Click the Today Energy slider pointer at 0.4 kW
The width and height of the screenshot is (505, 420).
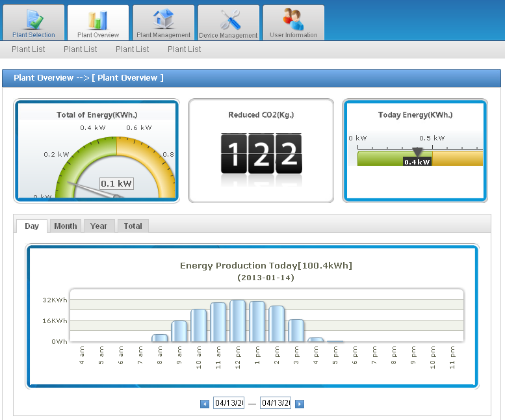417,151
